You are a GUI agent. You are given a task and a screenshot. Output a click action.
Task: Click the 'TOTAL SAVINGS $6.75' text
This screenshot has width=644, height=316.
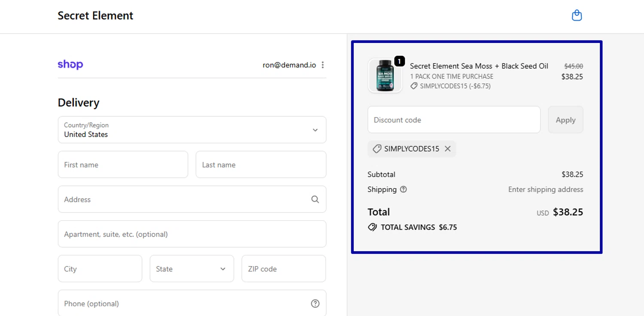click(419, 227)
